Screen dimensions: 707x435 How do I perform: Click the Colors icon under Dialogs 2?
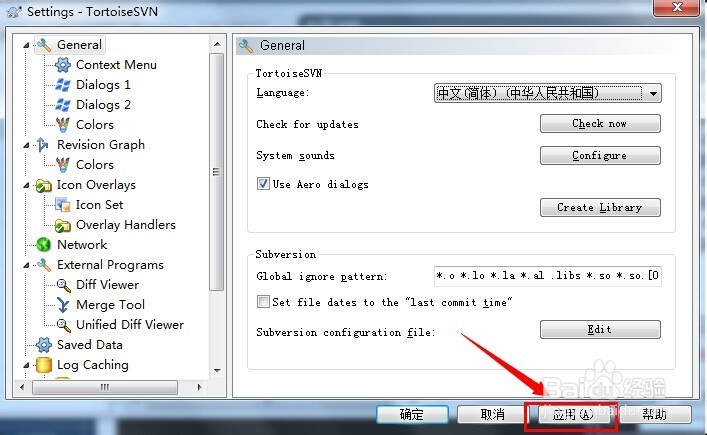pyautogui.click(x=63, y=125)
